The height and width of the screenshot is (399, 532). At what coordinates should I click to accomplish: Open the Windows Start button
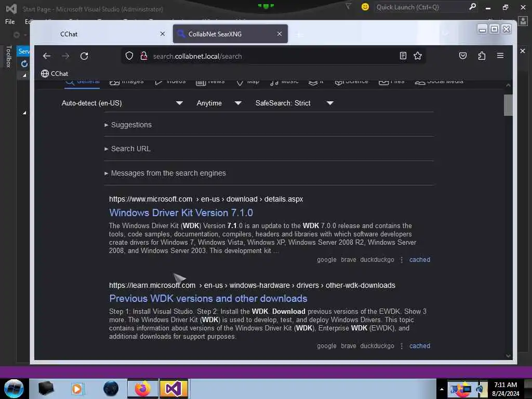(14, 389)
